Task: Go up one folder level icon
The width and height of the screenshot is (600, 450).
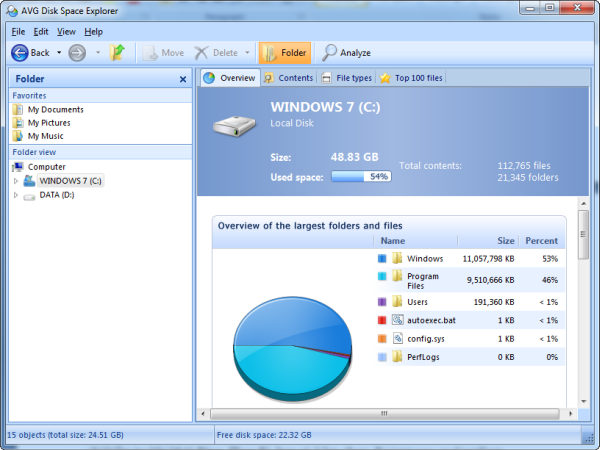Action: [117, 52]
